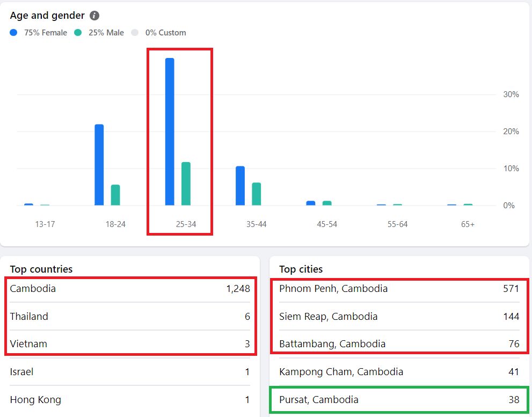Viewport: 532px width, 417px height.
Task: Click the teal male bar for 45-54
Action: pyautogui.click(x=327, y=203)
